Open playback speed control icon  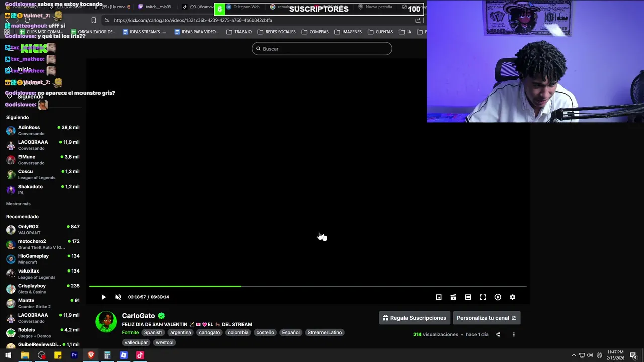(498, 297)
